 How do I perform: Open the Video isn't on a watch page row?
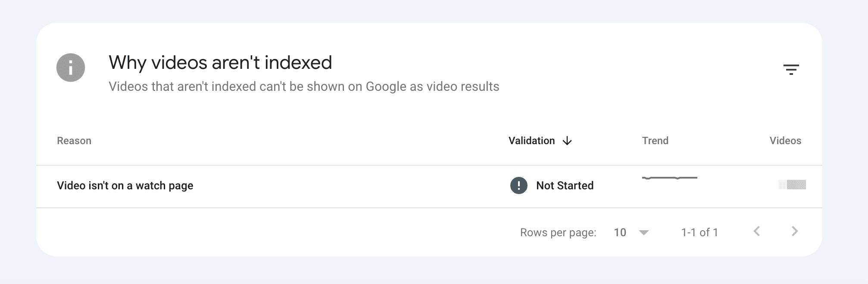tap(125, 185)
